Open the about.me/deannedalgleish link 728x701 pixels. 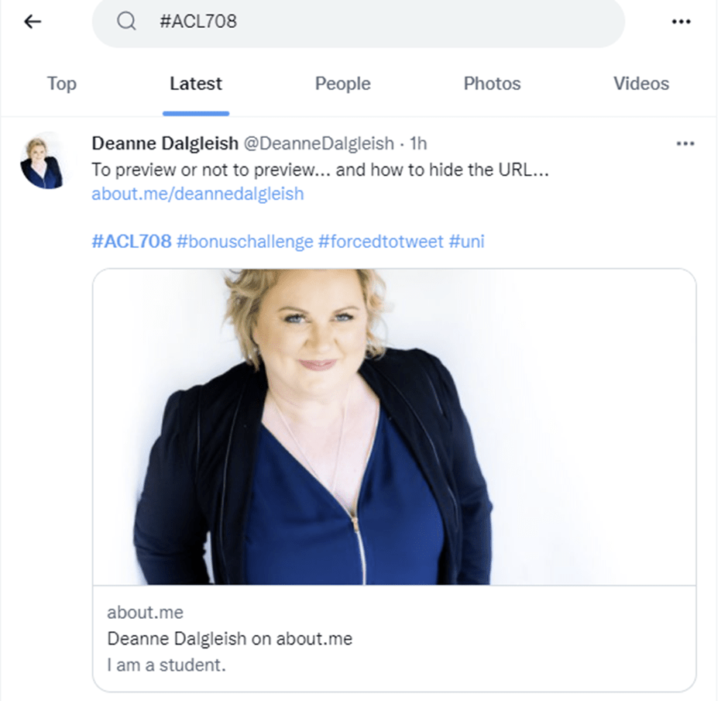point(197,194)
